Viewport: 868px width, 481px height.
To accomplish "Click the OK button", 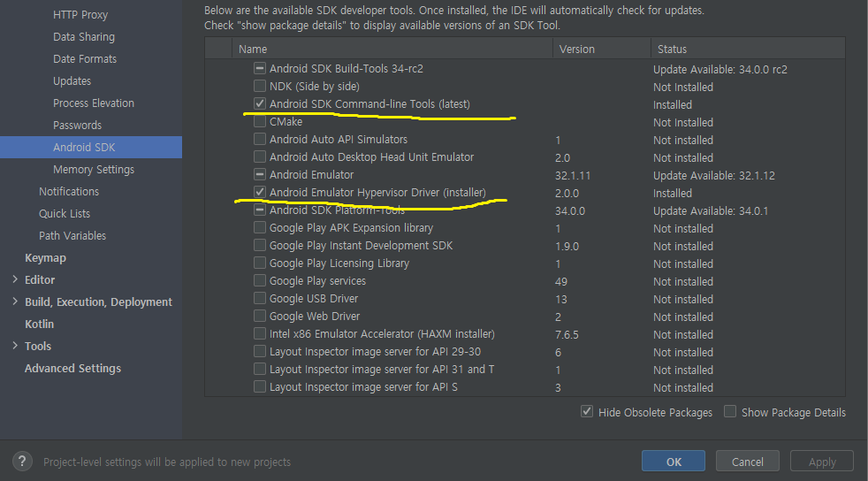I will coord(674,461).
